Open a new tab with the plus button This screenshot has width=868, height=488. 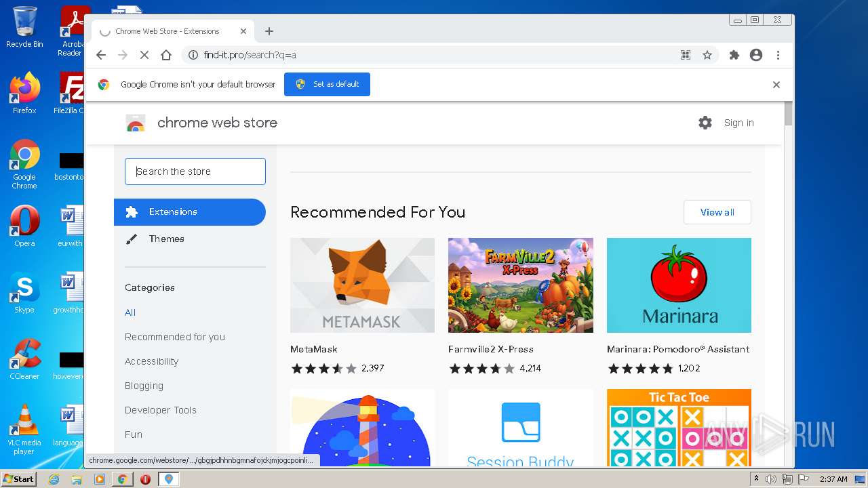click(x=269, y=31)
